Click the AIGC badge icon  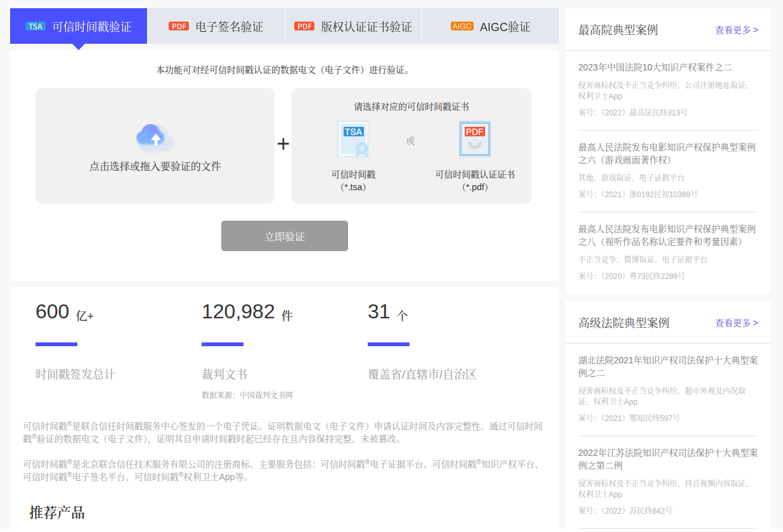tap(462, 27)
